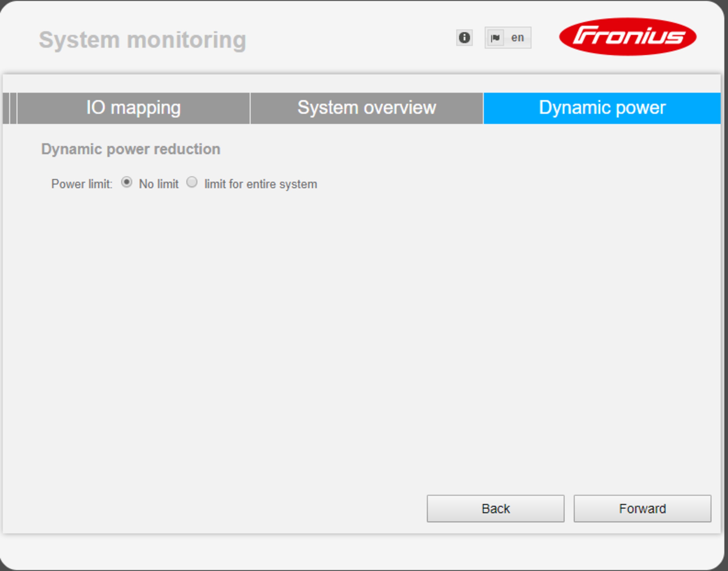Click the Power limit field label
Screen dimensions: 728x571
[82, 184]
